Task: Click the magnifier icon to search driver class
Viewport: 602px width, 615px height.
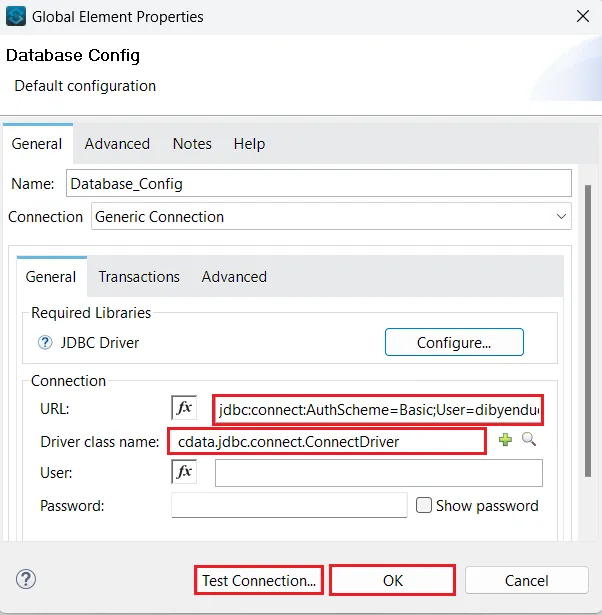Action: pyautogui.click(x=529, y=440)
